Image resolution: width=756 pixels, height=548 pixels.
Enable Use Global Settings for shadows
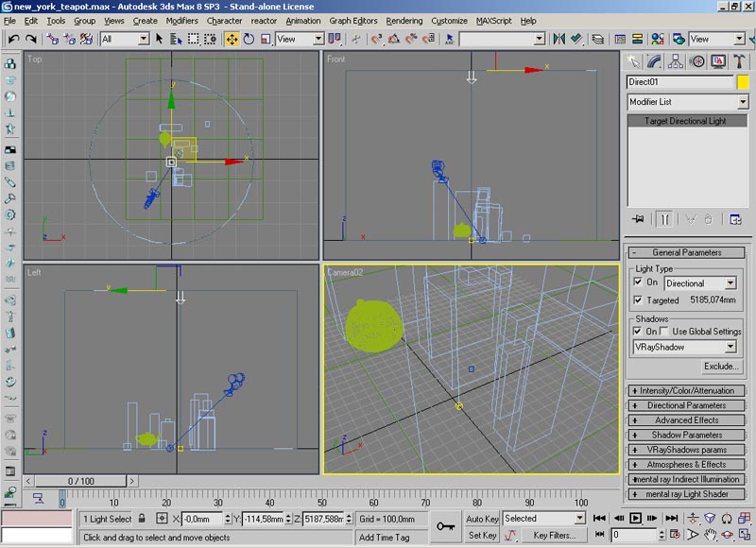tap(665, 332)
